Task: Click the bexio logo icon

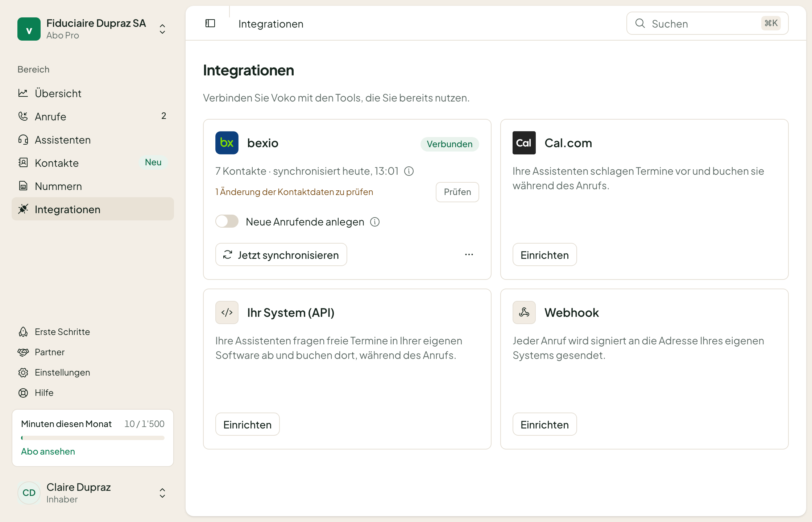Action: (227, 143)
